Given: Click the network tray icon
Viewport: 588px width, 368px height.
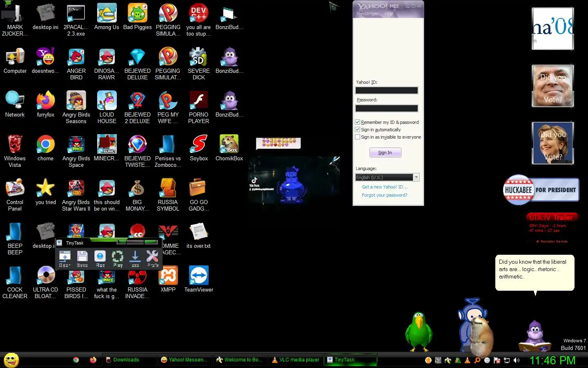Looking at the screenshot, I should click(507, 360).
